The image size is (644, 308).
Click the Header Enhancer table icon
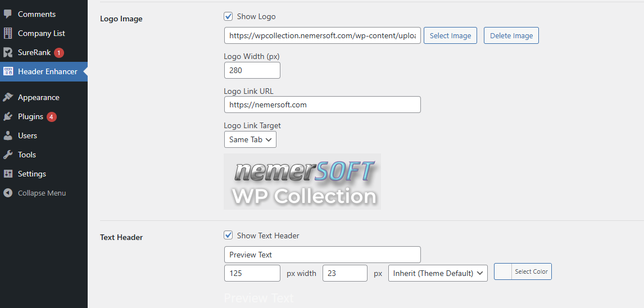(x=8, y=71)
